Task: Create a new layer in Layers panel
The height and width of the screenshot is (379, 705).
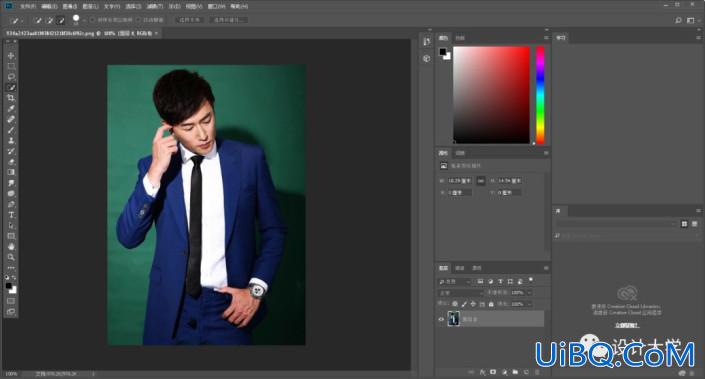Action: [526, 372]
